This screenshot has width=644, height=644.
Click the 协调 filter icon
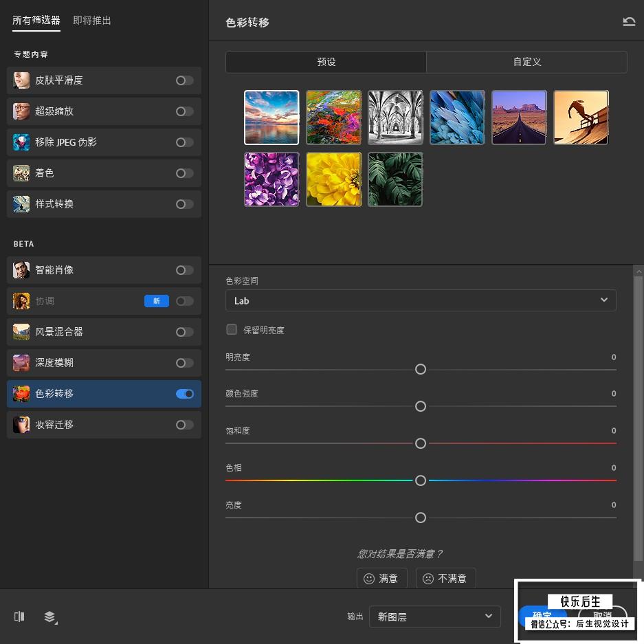[21, 301]
